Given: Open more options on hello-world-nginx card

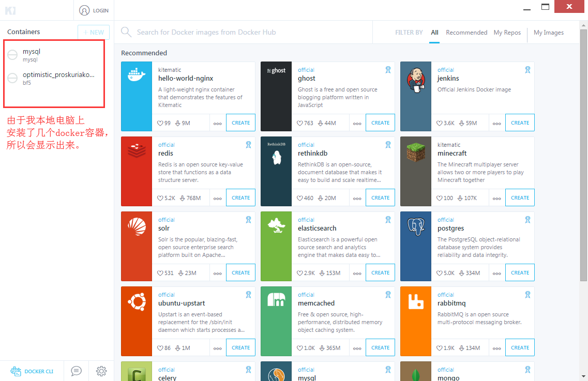Looking at the screenshot, I should pos(218,123).
